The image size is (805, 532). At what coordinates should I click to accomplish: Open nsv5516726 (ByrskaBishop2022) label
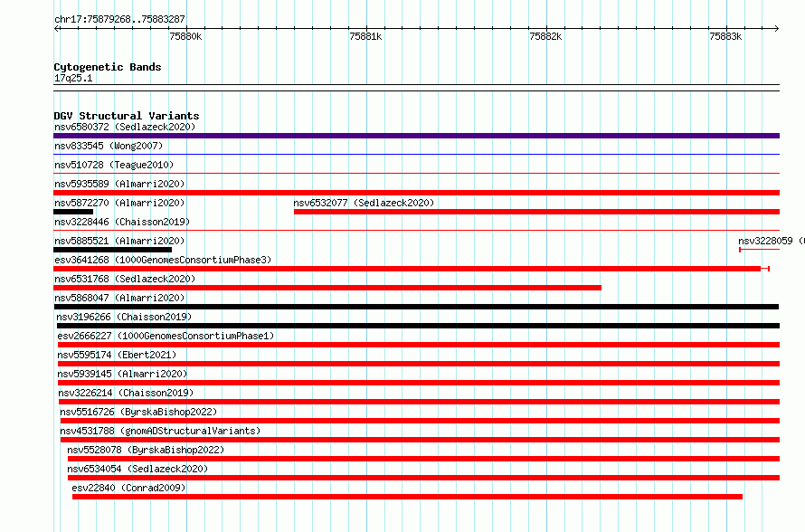coord(138,412)
